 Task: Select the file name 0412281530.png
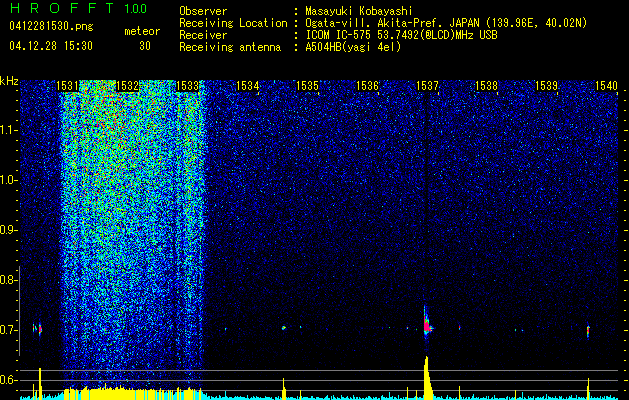point(51,27)
